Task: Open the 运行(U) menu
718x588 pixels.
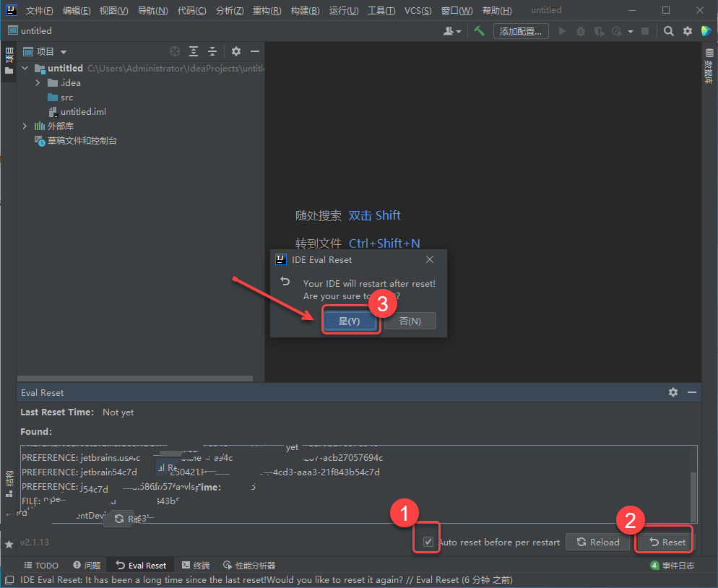Action: click(x=343, y=11)
